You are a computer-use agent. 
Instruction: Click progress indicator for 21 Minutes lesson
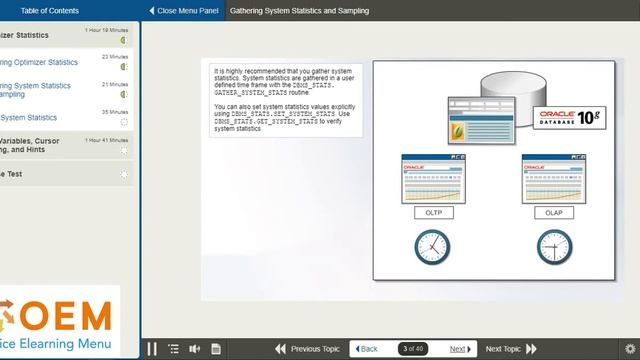click(x=124, y=94)
